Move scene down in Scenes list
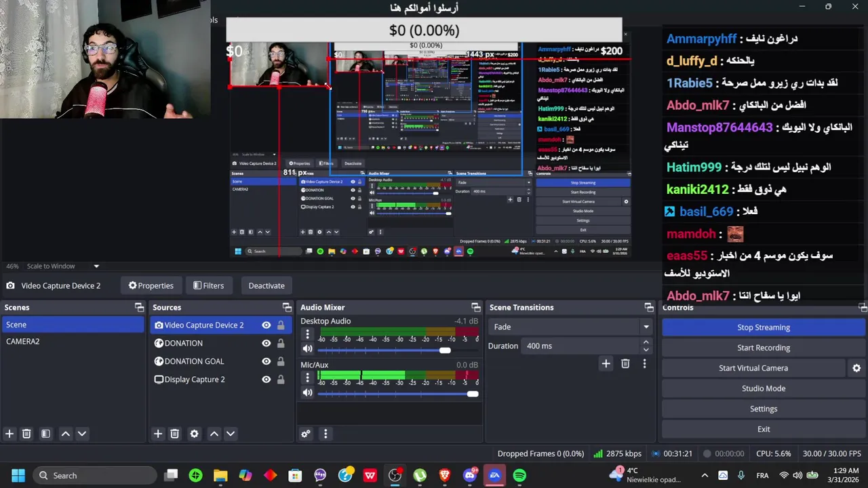The width and height of the screenshot is (868, 488). (82, 434)
